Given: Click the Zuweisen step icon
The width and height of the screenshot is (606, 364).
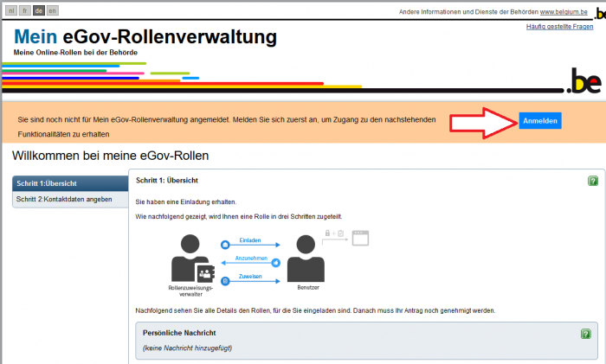Looking at the screenshot, I should point(225,281).
